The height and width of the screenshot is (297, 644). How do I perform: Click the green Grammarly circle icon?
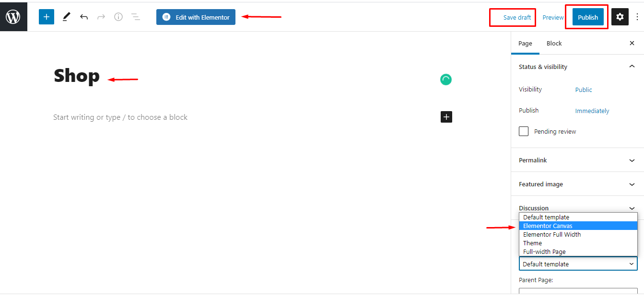[x=446, y=80]
